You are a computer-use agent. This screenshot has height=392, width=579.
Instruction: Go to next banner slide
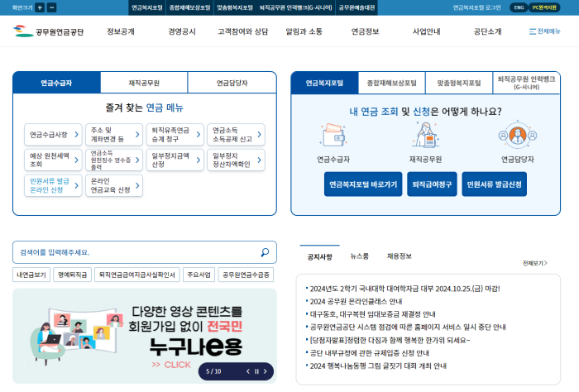[x=266, y=371]
